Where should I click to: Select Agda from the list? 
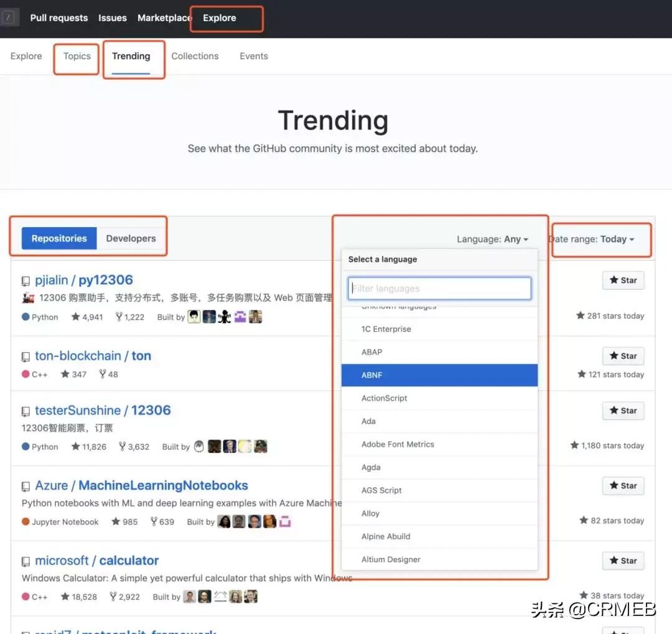pos(439,468)
